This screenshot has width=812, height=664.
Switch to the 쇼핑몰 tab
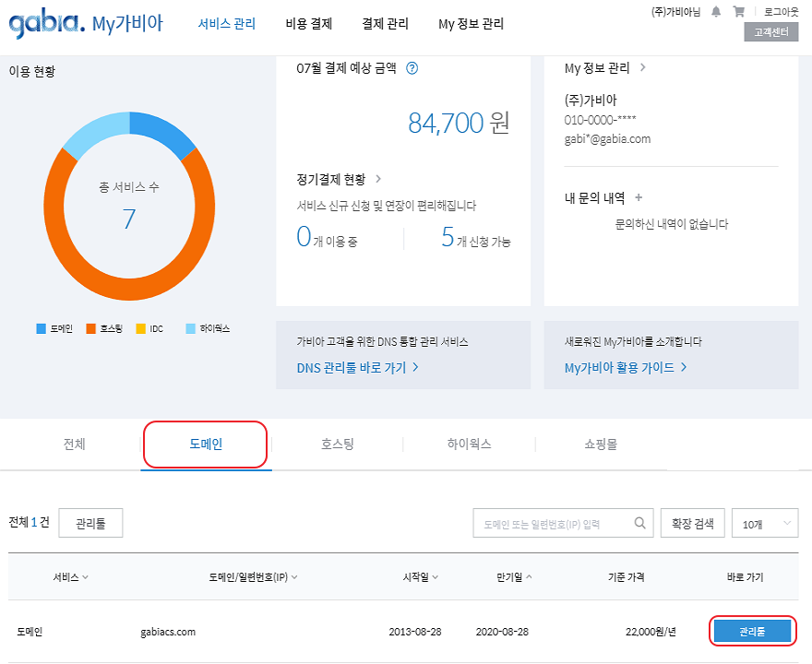coord(601,444)
